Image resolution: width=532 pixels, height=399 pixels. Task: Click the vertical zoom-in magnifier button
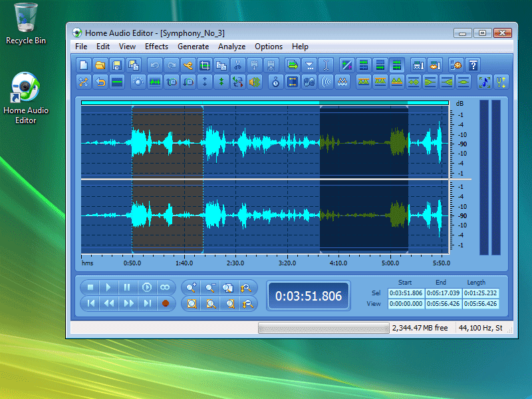click(x=247, y=288)
